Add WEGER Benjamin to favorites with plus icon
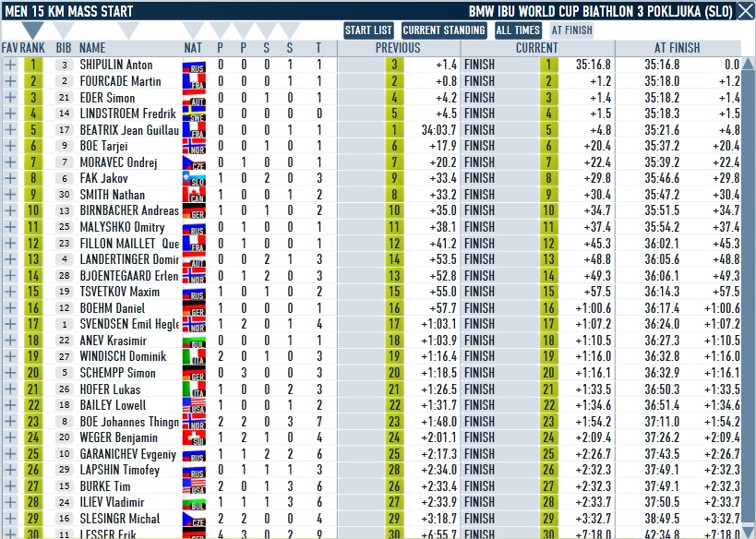The image size is (756, 539). point(9,437)
